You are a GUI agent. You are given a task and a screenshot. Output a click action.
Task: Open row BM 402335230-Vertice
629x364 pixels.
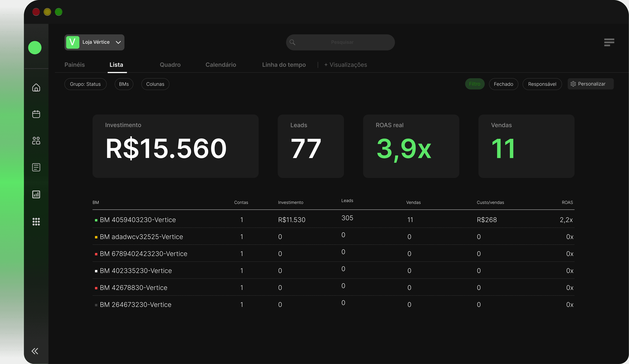pos(334,270)
